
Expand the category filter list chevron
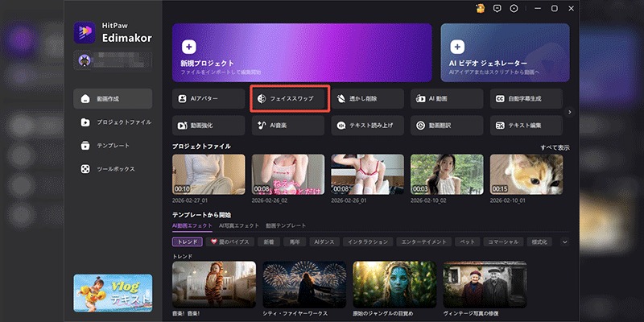coord(565,242)
